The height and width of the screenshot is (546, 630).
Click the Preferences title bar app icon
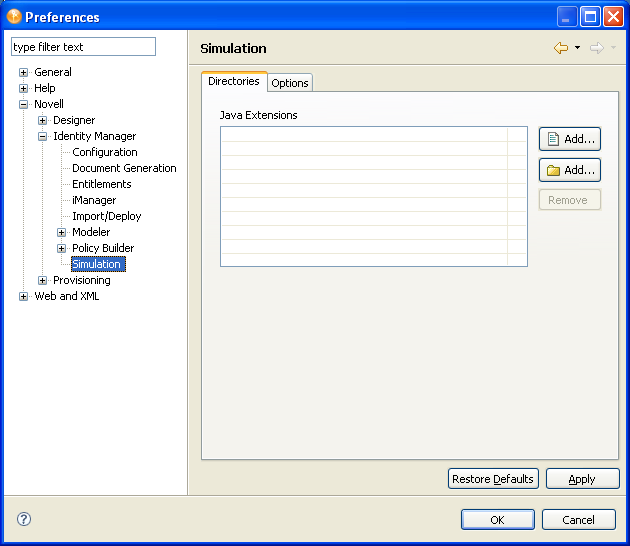tap(14, 16)
